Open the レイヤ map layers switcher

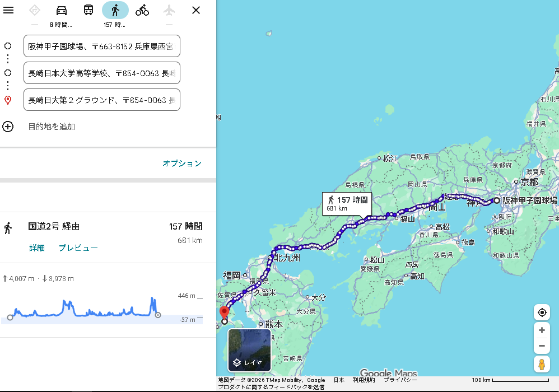(249, 350)
